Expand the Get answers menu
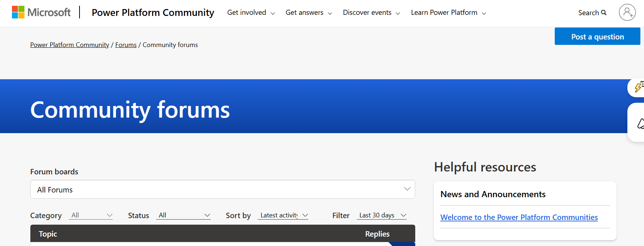The height and width of the screenshot is (246, 644). click(x=309, y=13)
